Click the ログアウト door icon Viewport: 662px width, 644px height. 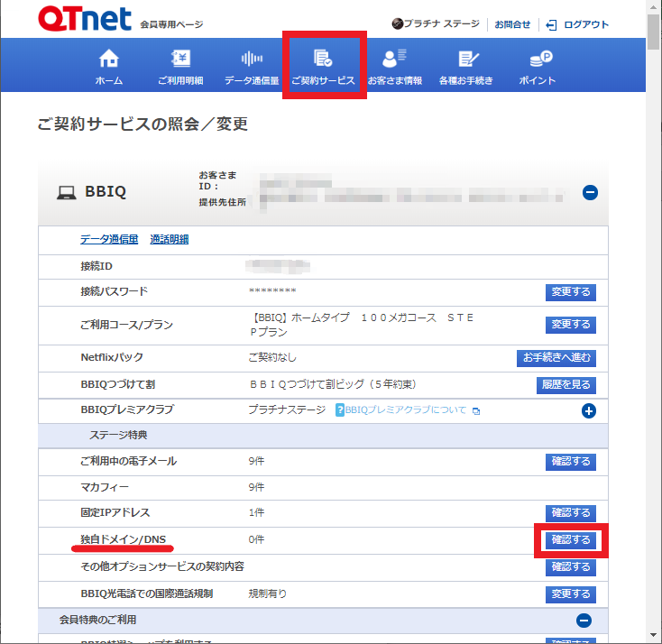551,25
